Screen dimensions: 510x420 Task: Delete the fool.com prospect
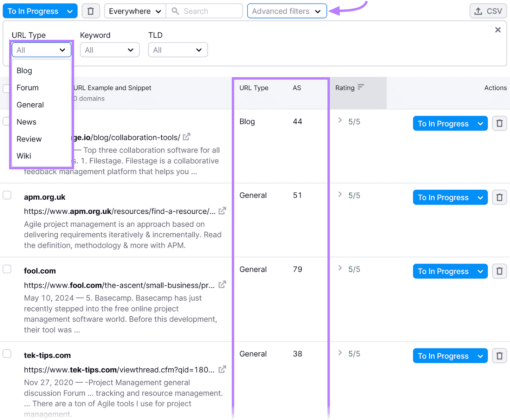(x=499, y=271)
